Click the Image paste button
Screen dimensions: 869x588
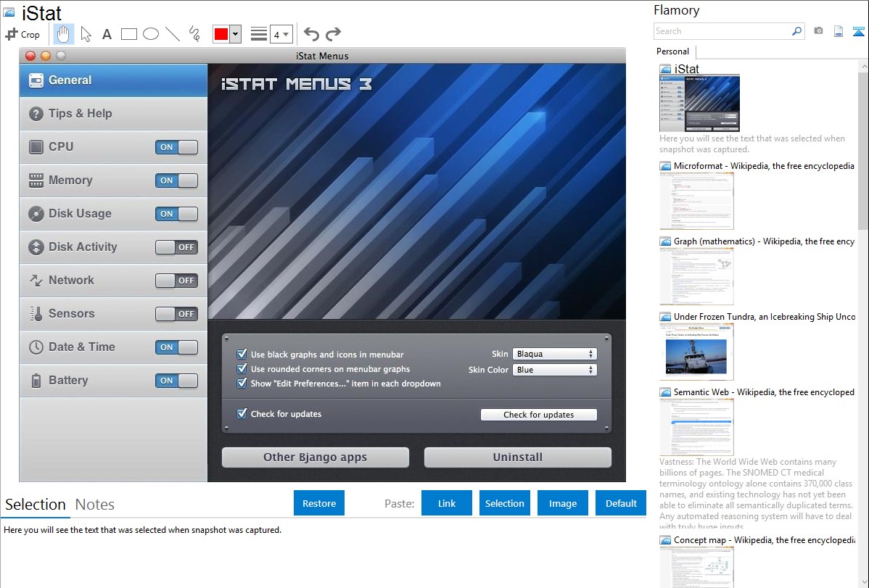tap(563, 503)
